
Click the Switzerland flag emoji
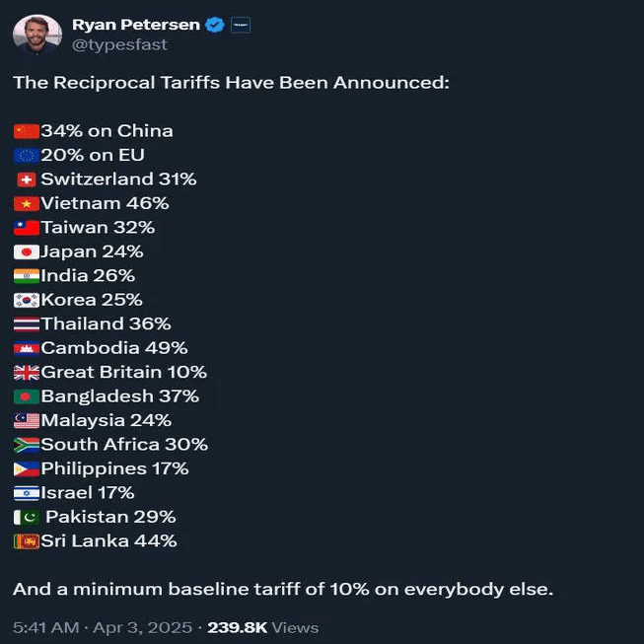click(x=27, y=179)
